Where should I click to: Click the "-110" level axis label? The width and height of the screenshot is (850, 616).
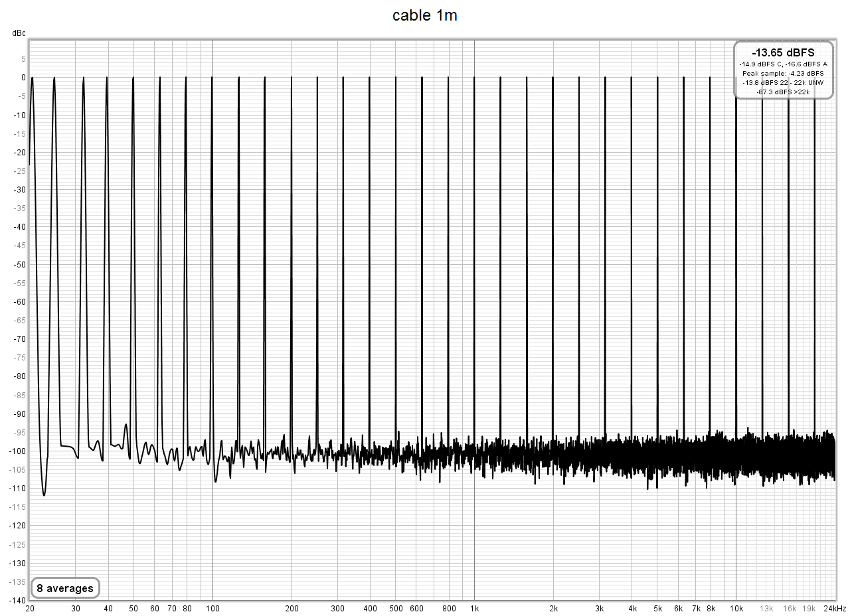tap(17, 488)
